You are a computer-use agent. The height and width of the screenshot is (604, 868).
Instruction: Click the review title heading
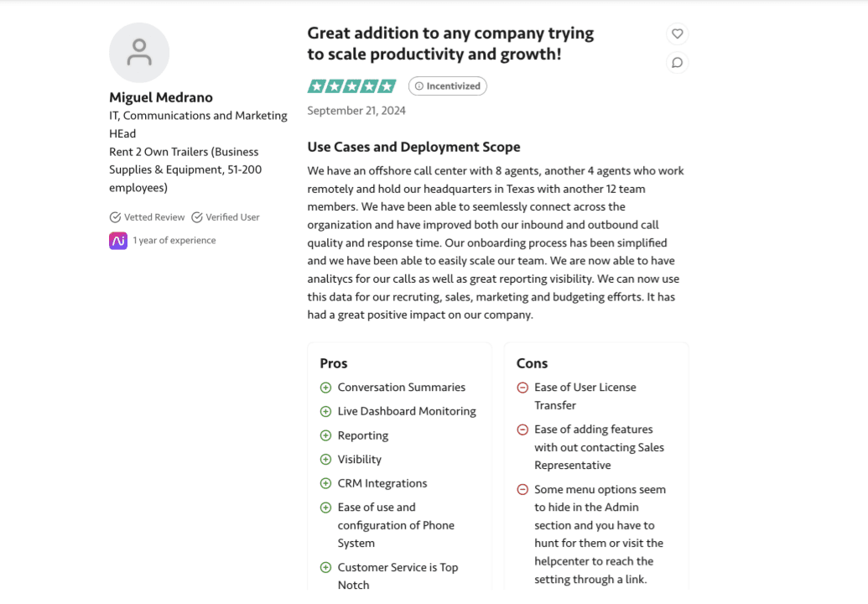point(450,44)
